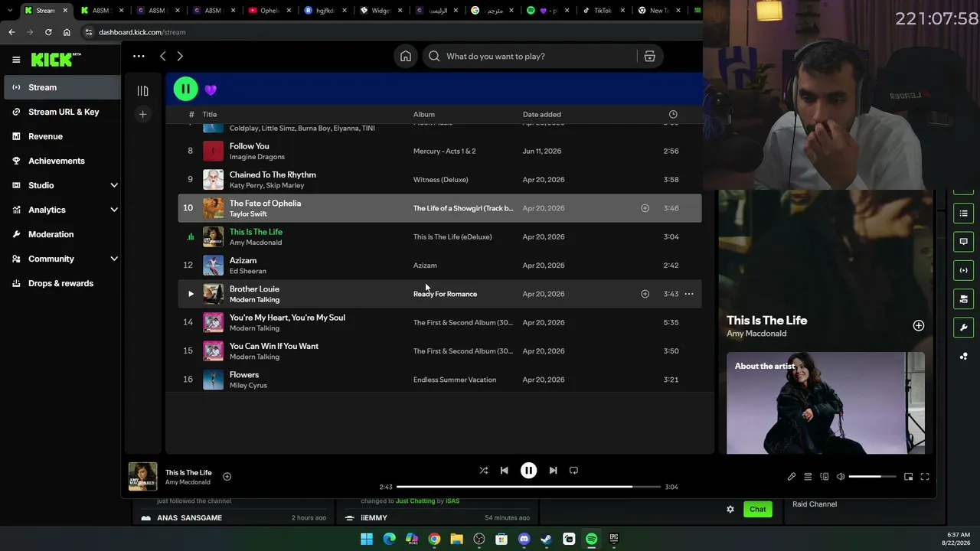Open Witness (Deluxe) album link

point(441,180)
